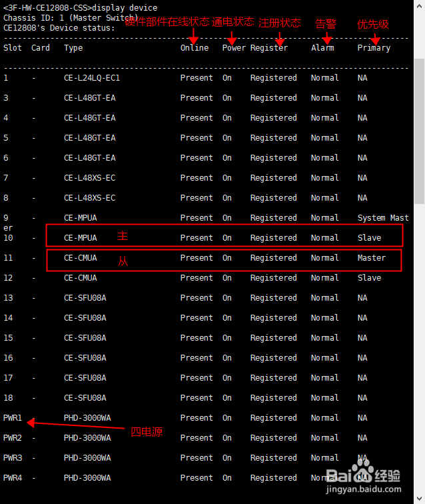Click the 'Slot' column header
The width and height of the screenshot is (425, 504).
pos(13,48)
